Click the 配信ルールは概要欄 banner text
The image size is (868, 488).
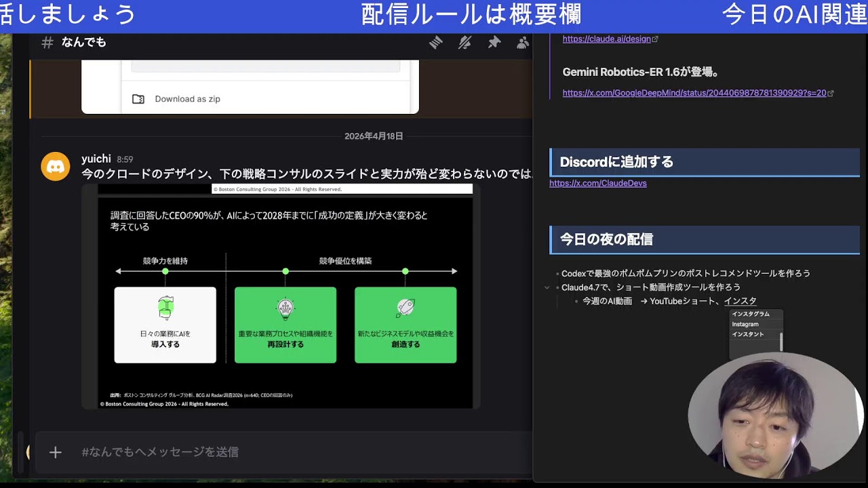click(x=471, y=14)
